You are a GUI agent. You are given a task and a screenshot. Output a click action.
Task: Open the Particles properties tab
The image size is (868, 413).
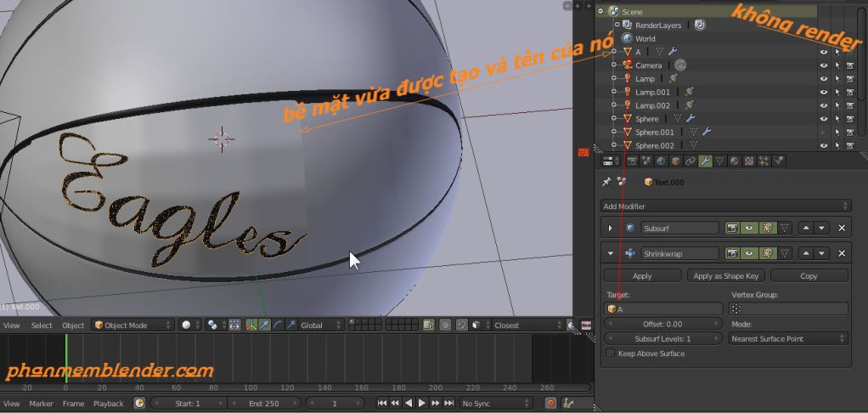click(x=764, y=161)
